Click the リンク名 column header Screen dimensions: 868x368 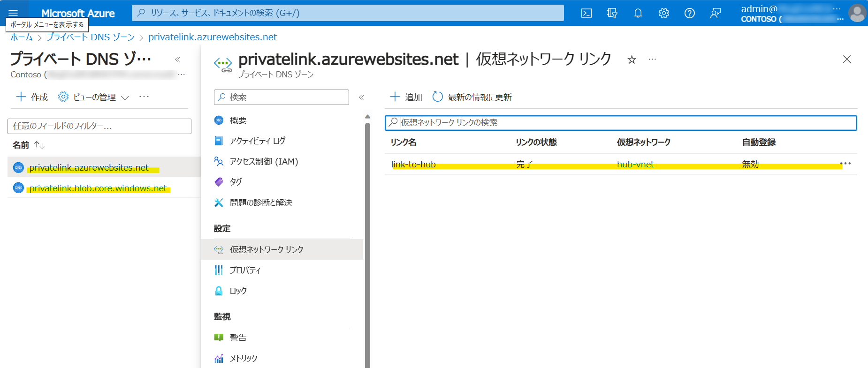click(404, 142)
